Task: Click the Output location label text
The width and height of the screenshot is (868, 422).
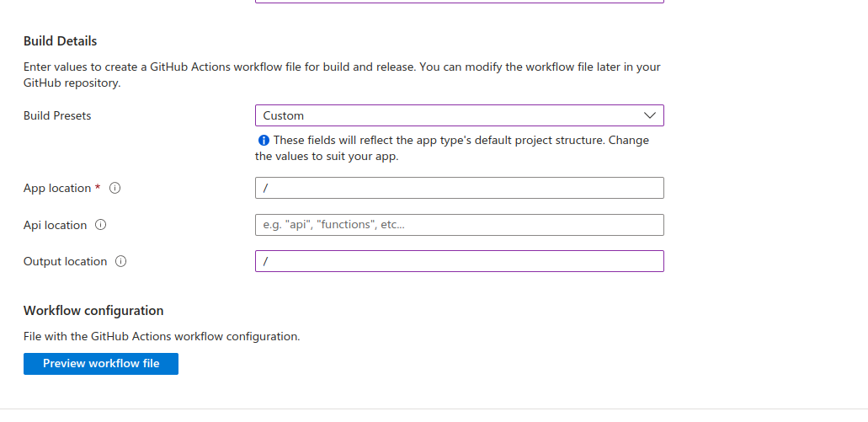Action: tap(65, 261)
